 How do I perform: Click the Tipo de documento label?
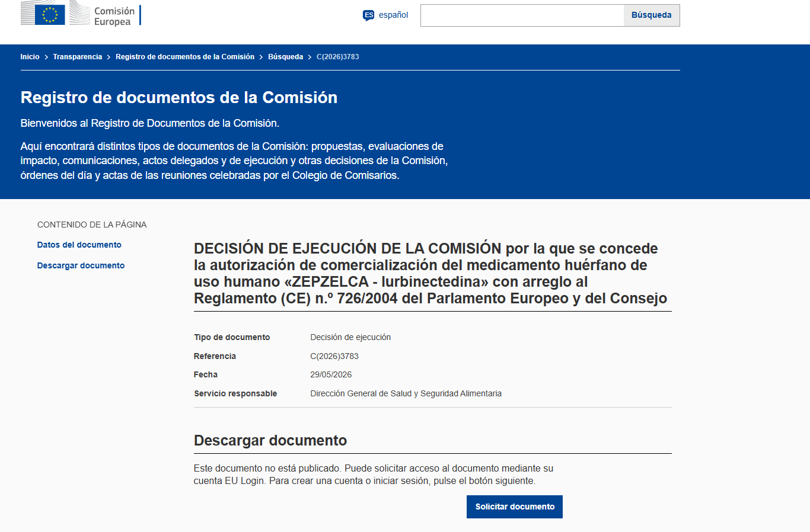[x=232, y=337]
